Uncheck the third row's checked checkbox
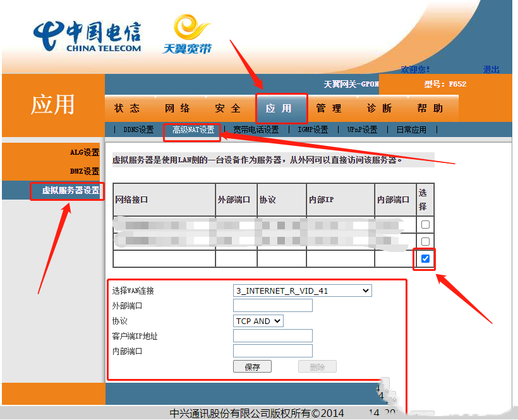Screen dimensions: 518x420 click(425, 258)
